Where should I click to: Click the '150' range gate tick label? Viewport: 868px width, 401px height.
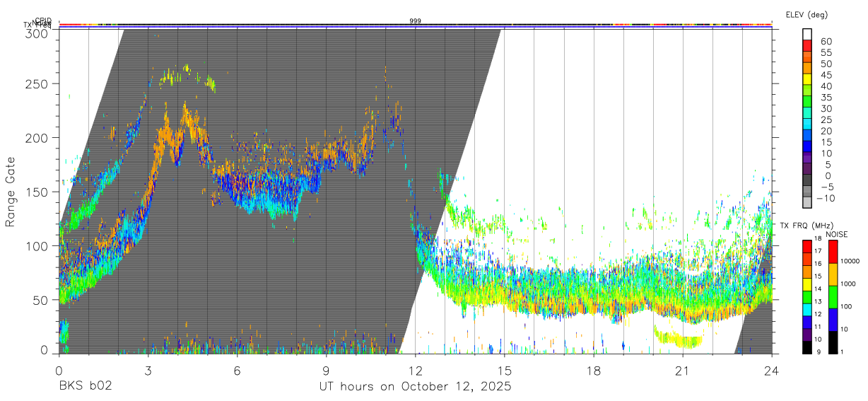[x=36, y=192]
